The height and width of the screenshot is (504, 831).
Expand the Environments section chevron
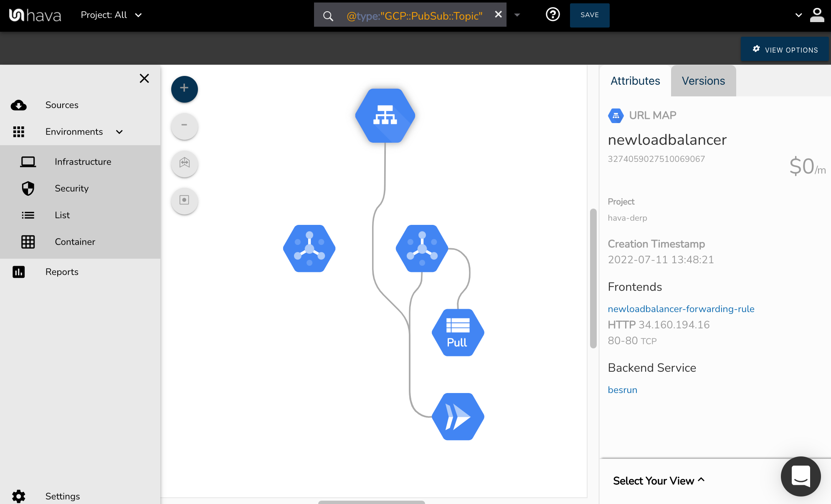tap(119, 131)
